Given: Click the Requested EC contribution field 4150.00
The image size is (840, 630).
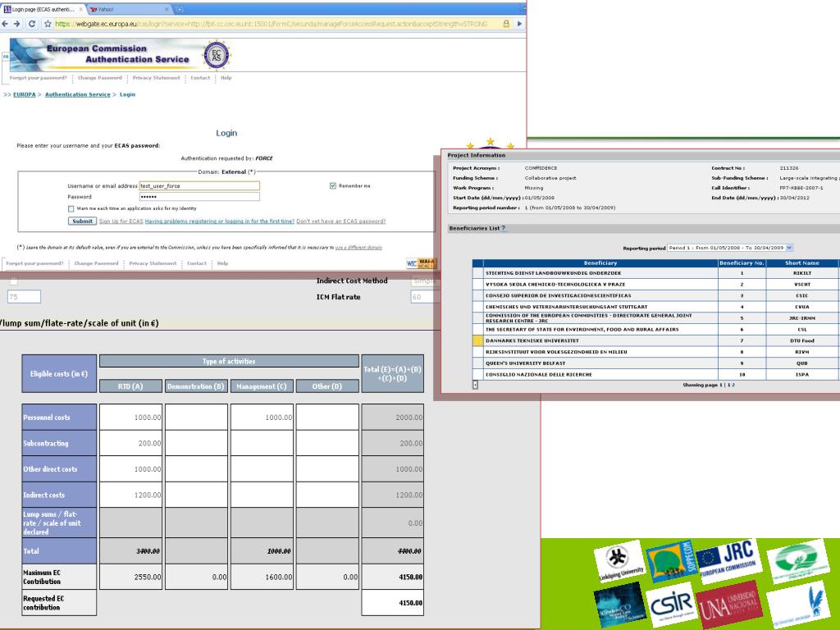Looking at the screenshot, I should point(393,603).
